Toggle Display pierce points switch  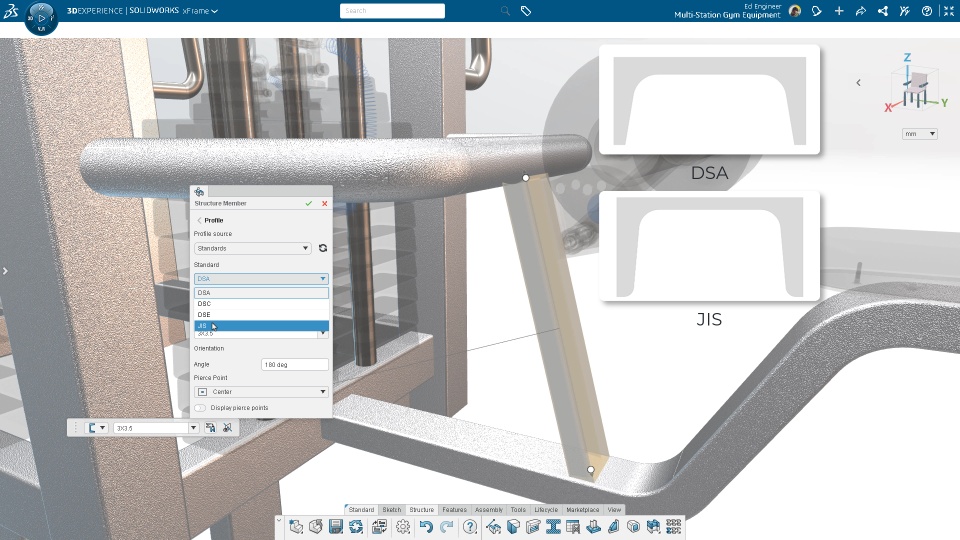click(x=200, y=408)
